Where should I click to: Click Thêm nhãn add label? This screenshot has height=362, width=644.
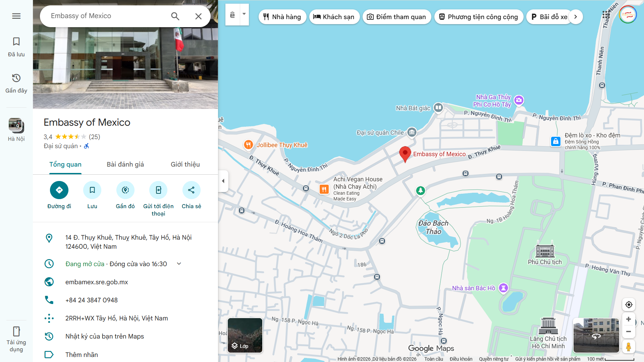click(x=82, y=355)
